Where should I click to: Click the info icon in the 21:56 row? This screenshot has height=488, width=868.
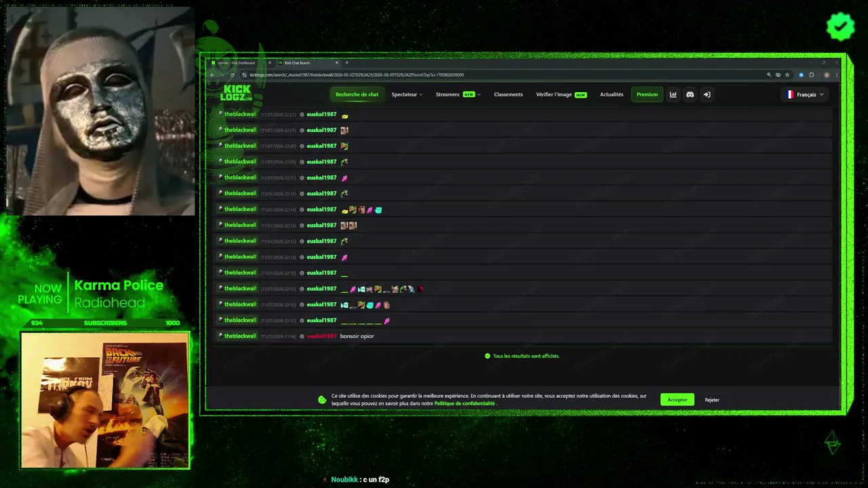pos(302,336)
